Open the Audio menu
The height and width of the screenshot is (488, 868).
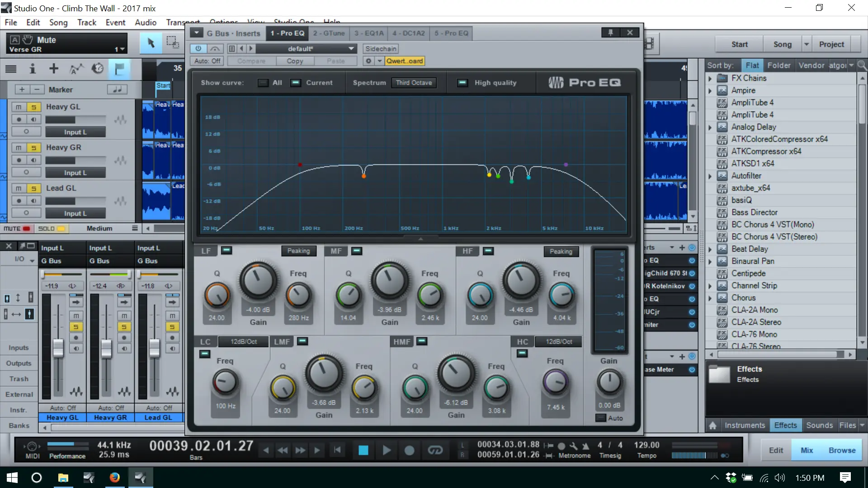146,22
